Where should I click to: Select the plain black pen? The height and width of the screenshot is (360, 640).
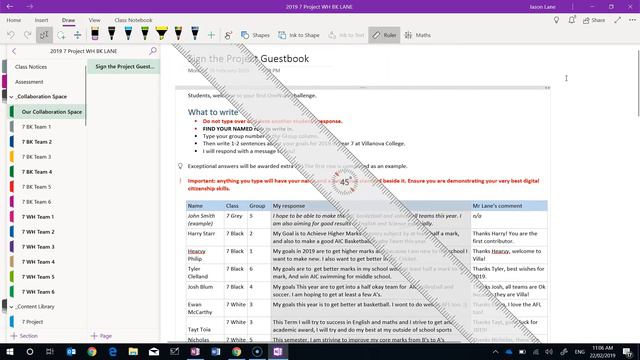point(111,33)
